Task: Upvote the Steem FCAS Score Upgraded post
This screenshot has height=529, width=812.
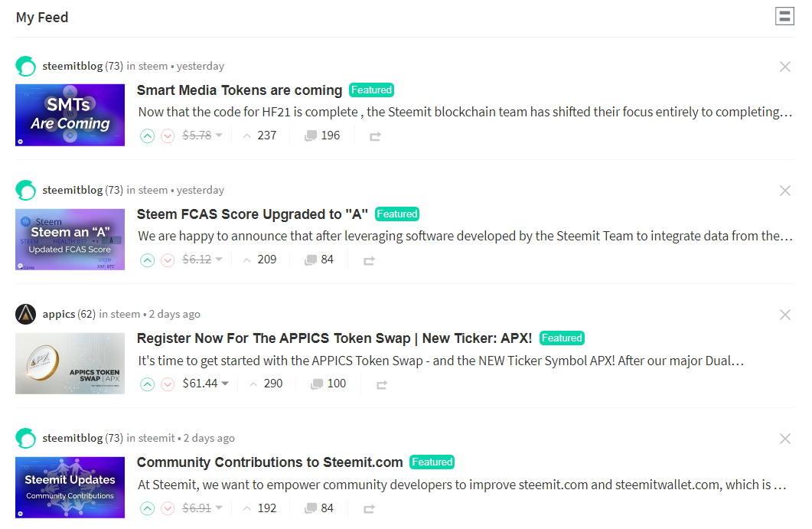Action: [148, 260]
